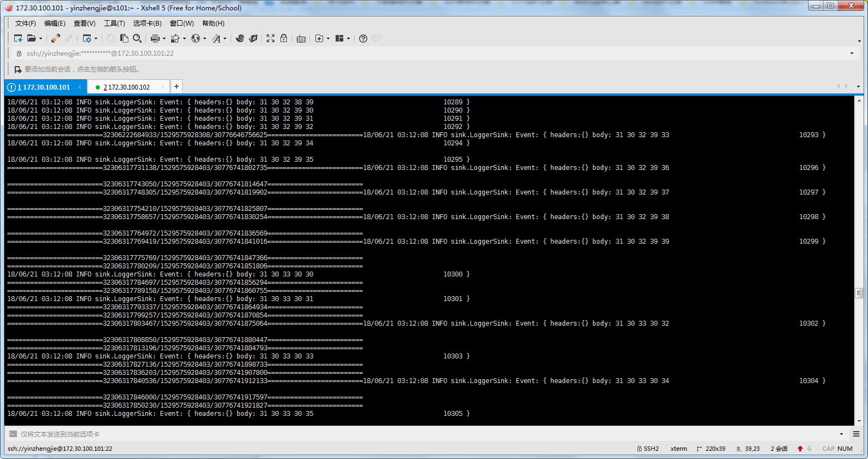Click the address bar padlock icon
This screenshot has width=868, height=459.
coord(19,54)
